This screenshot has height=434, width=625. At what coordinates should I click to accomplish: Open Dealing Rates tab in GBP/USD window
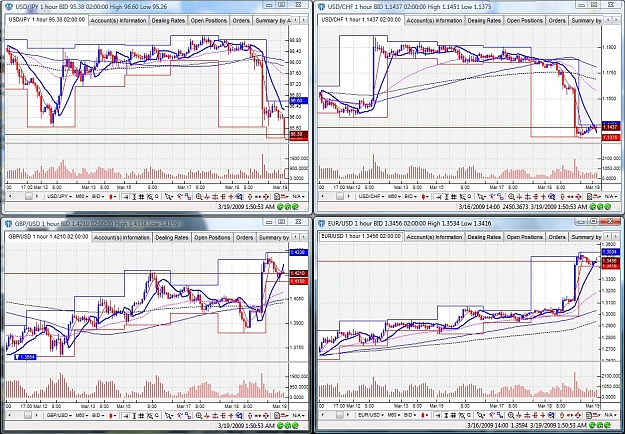(171, 238)
